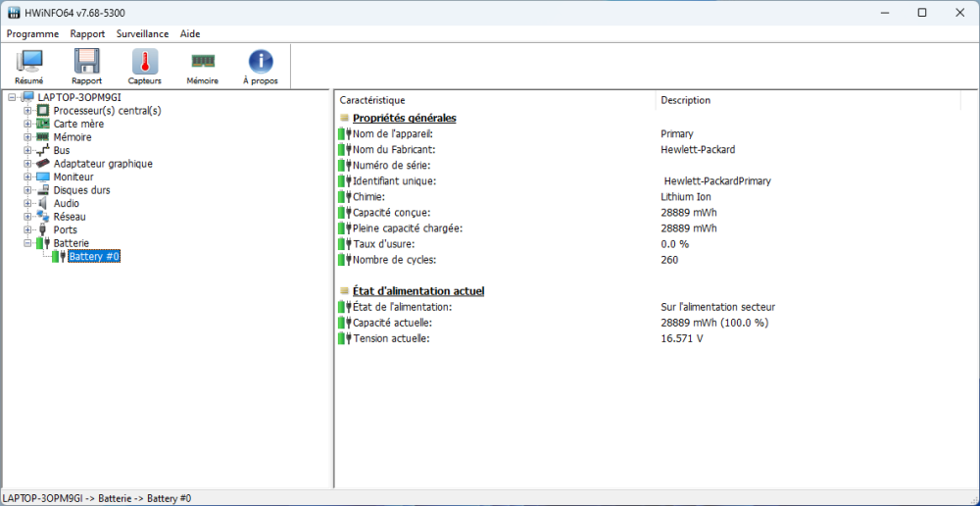This screenshot has height=506, width=980.
Task: Click the Taux d'usure row label
Action: tap(384, 244)
